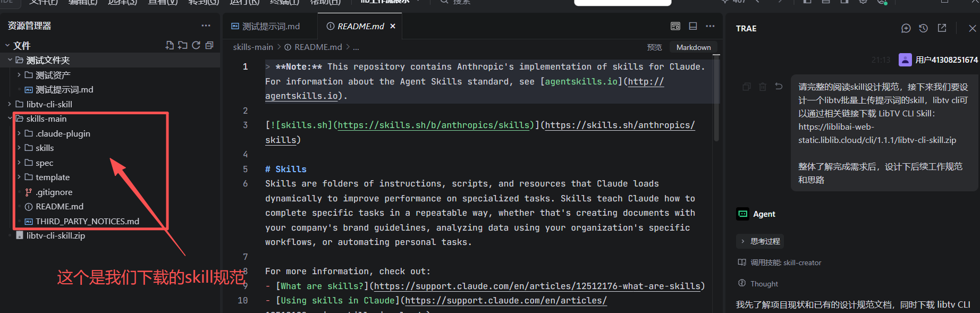Expand the 思考过程 section

(x=760, y=241)
